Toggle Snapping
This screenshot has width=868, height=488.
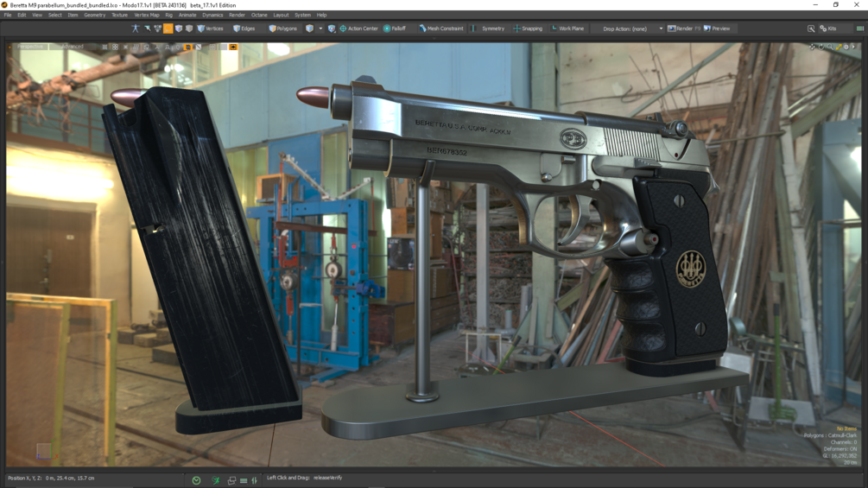pos(528,29)
